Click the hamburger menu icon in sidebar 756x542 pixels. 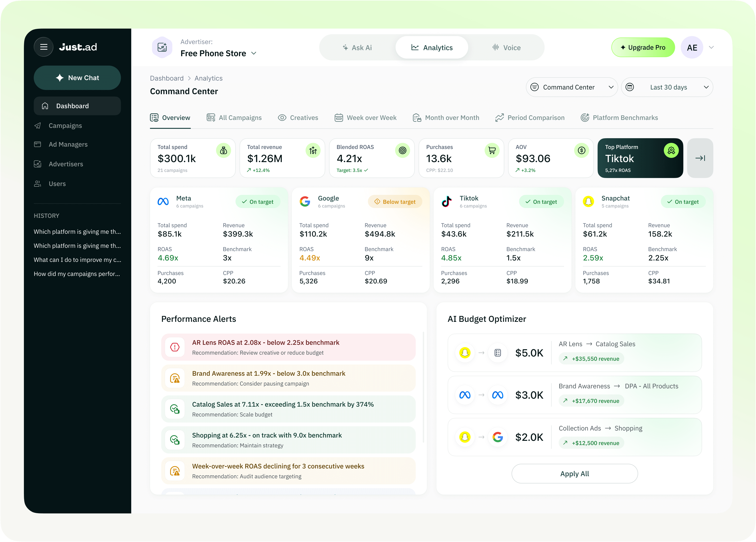tap(44, 47)
